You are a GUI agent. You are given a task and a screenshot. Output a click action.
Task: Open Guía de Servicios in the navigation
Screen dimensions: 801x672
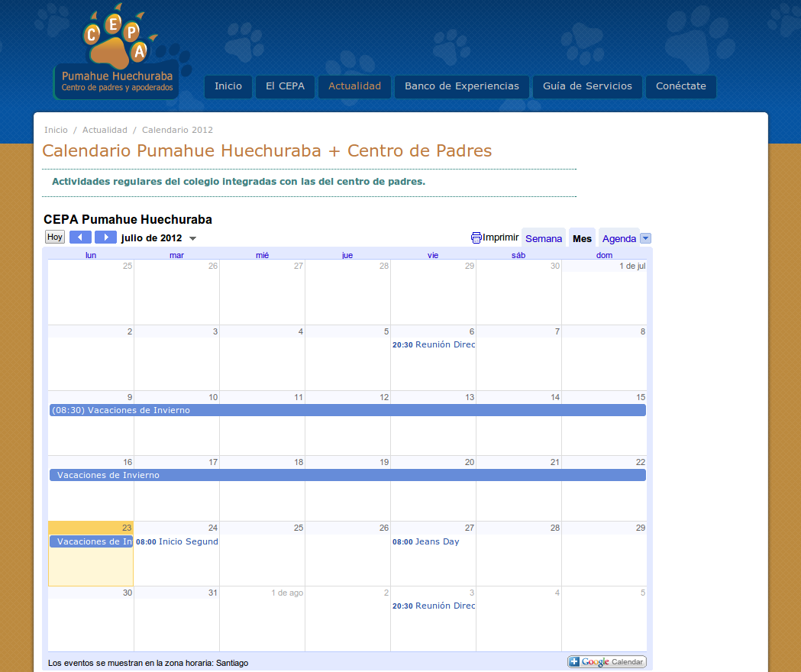pos(587,86)
